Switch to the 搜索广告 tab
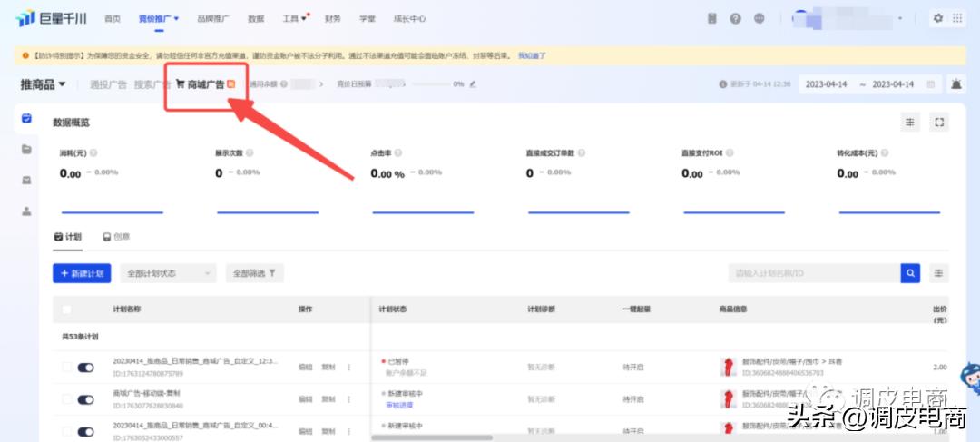 pos(152,84)
